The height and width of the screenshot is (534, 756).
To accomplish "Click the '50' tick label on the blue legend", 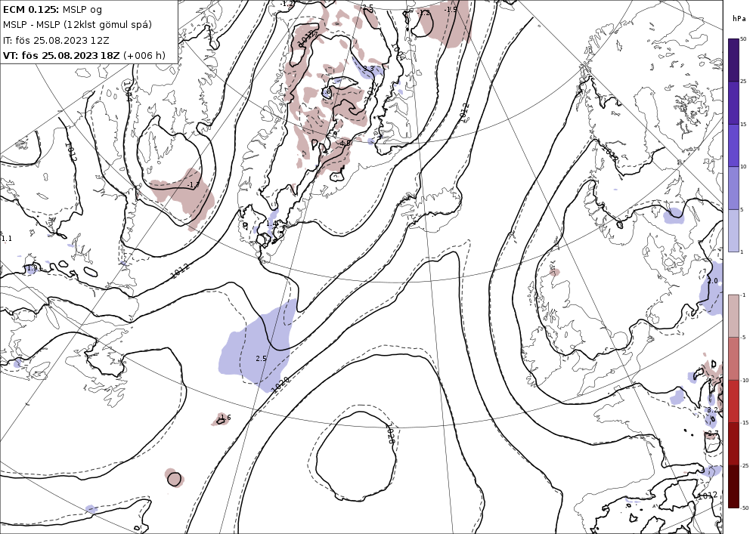I will pyautogui.click(x=743, y=39).
